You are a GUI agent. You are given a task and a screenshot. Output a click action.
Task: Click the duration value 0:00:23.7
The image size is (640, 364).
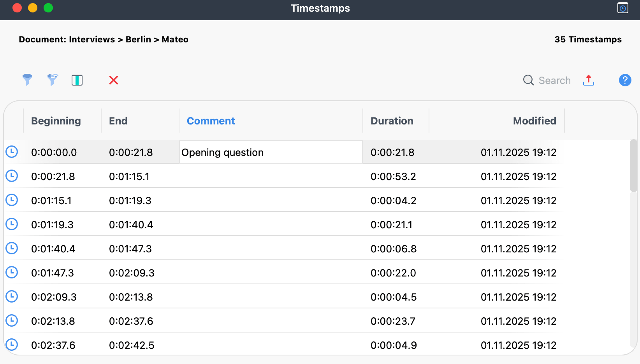[x=393, y=321]
